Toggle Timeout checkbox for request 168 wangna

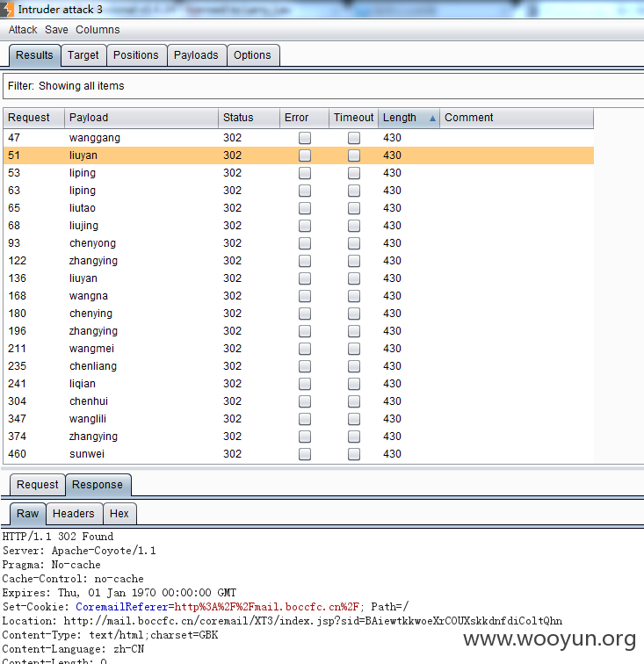tap(354, 296)
